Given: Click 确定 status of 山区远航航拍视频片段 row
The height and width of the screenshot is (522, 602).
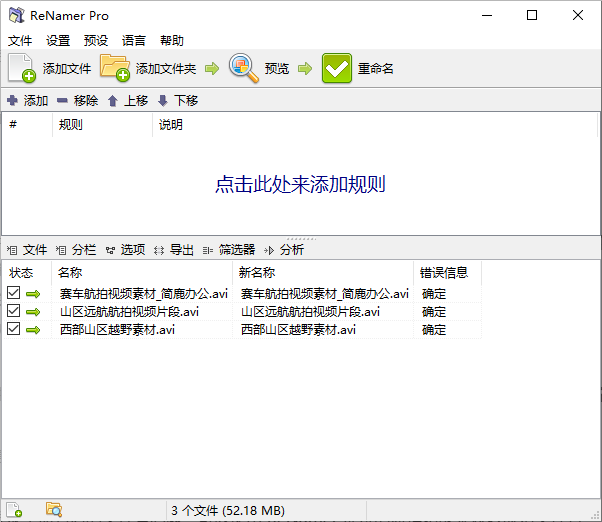Looking at the screenshot, I should [434, 312].
